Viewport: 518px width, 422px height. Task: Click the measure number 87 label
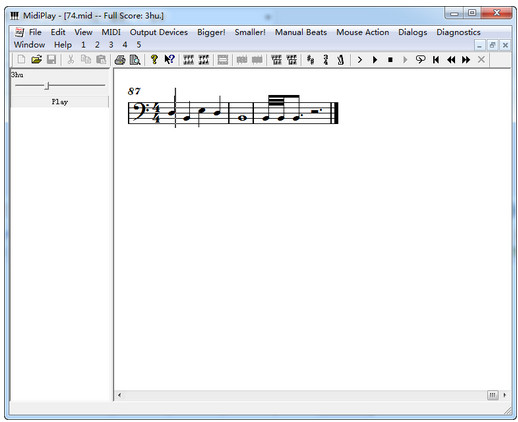point(134,91)
